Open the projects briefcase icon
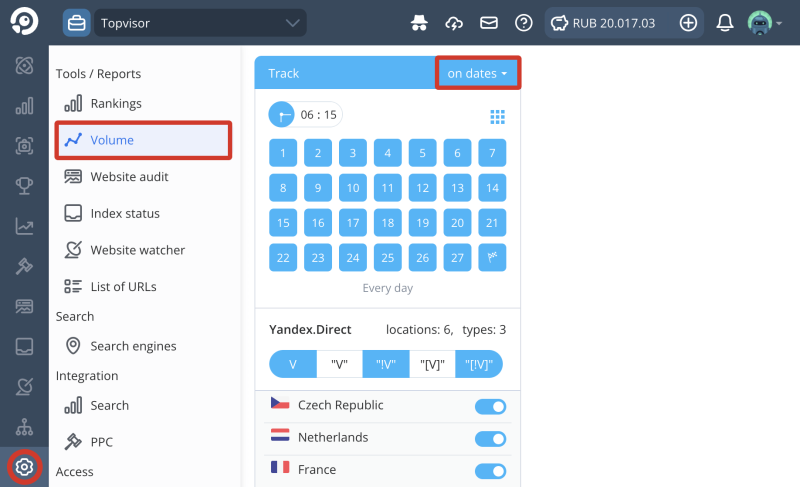This screenshot has width=800, height=487. (77, 23)
